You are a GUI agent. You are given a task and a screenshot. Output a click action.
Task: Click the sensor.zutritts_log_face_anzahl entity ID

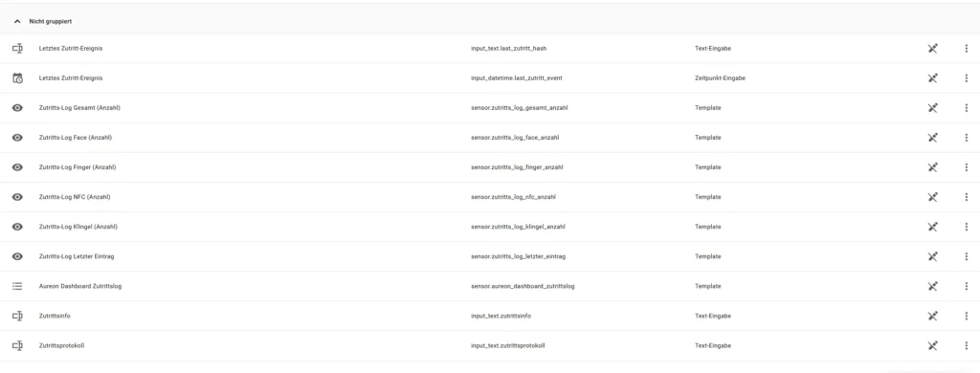click(x=515, y=138)
